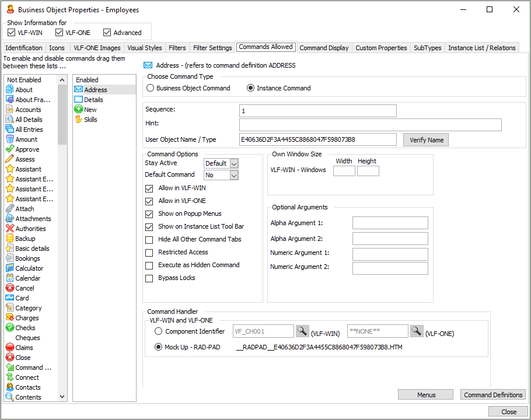Open VLF-WIN component search magnifier
The image size is (531, 420).
pyautogui.click(x=302, y=331)
